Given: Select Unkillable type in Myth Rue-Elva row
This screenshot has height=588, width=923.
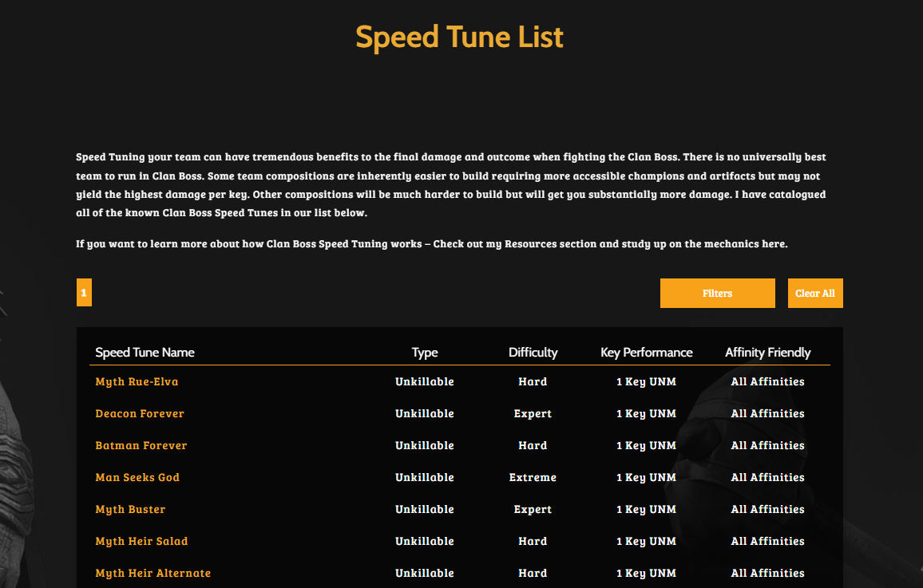Looking at the screenshot, I should (x=425, y=381).
